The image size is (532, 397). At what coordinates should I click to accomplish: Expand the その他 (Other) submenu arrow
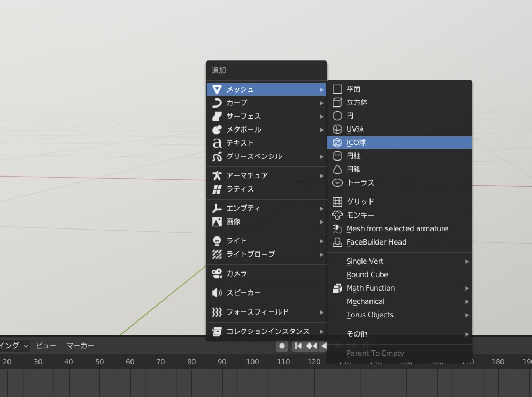467,334
